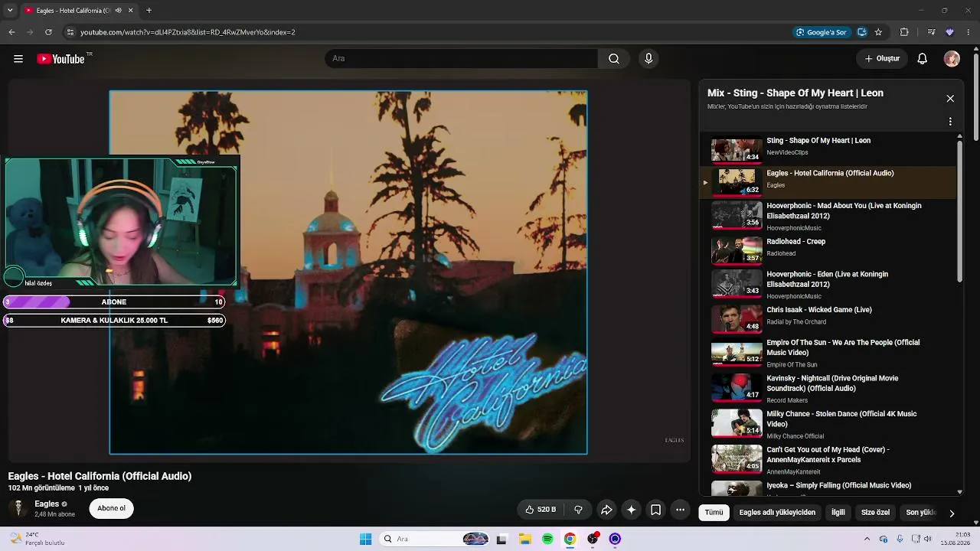Open the Eagles channel name link
980x551 pixels.
pyautogui.click(x=47, y=504)
